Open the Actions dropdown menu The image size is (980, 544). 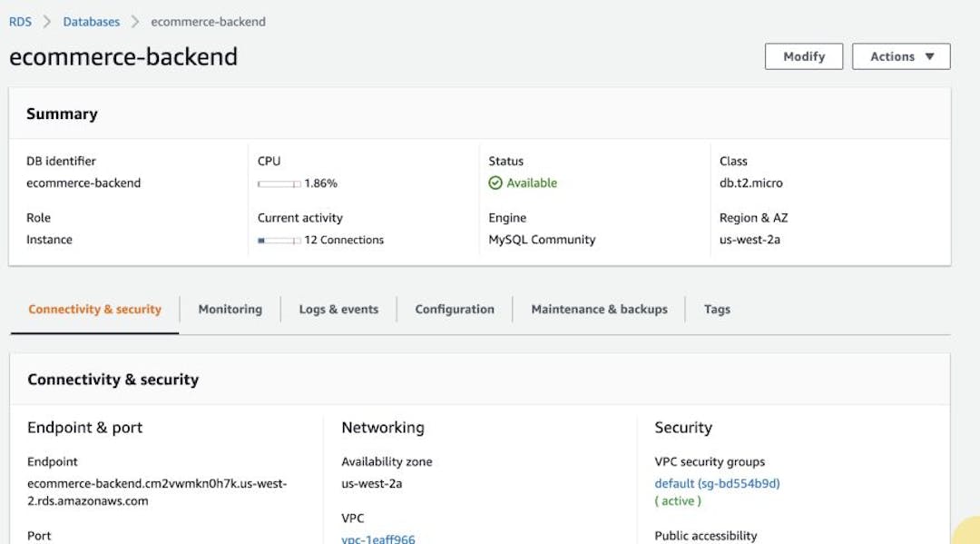(x=899, y=56)
